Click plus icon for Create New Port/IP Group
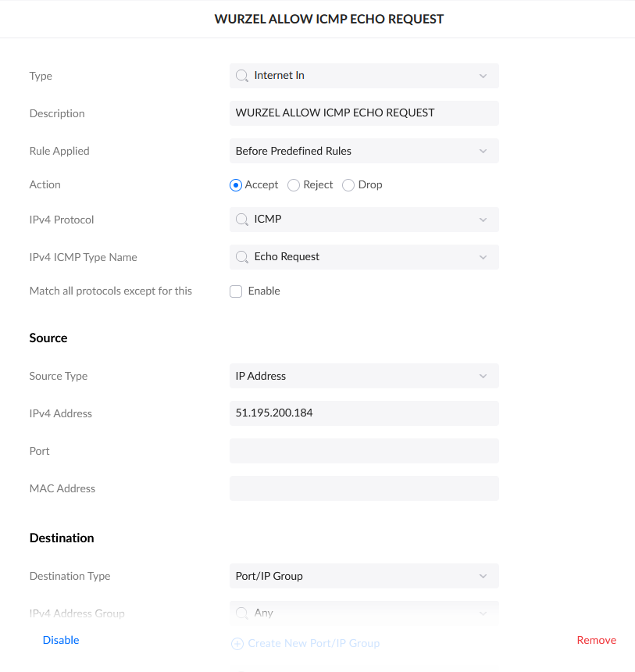 [x=237, y=644]
